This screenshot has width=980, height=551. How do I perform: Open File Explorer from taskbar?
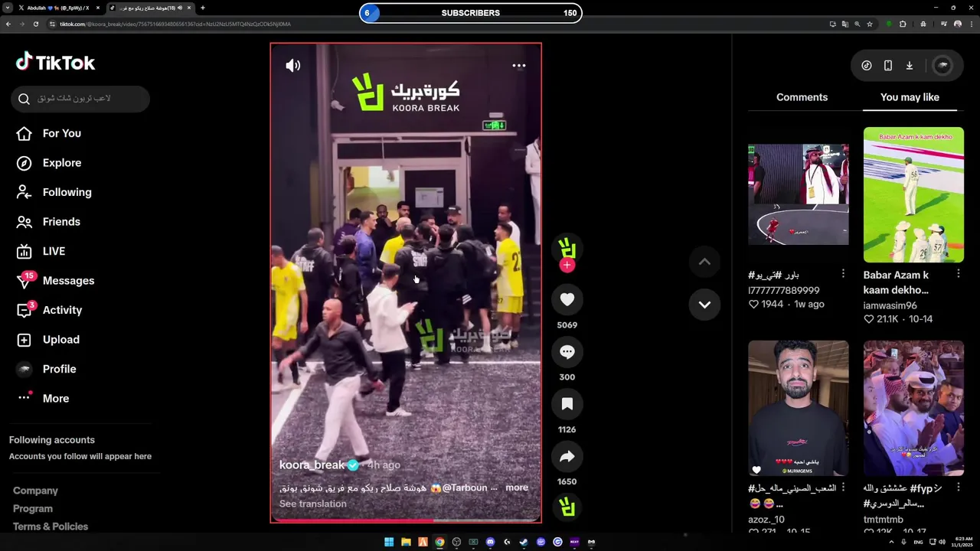click(x=406, y=542)
